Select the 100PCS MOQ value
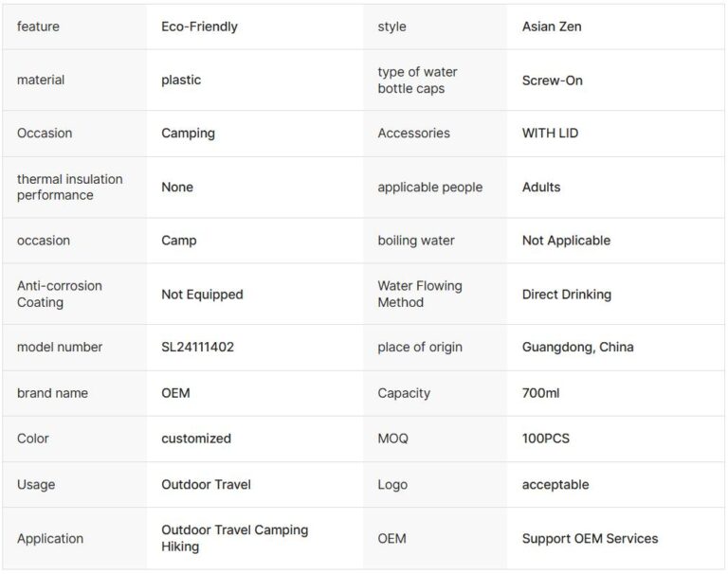Viewport: 728px width, 574px height. point(545,439)
